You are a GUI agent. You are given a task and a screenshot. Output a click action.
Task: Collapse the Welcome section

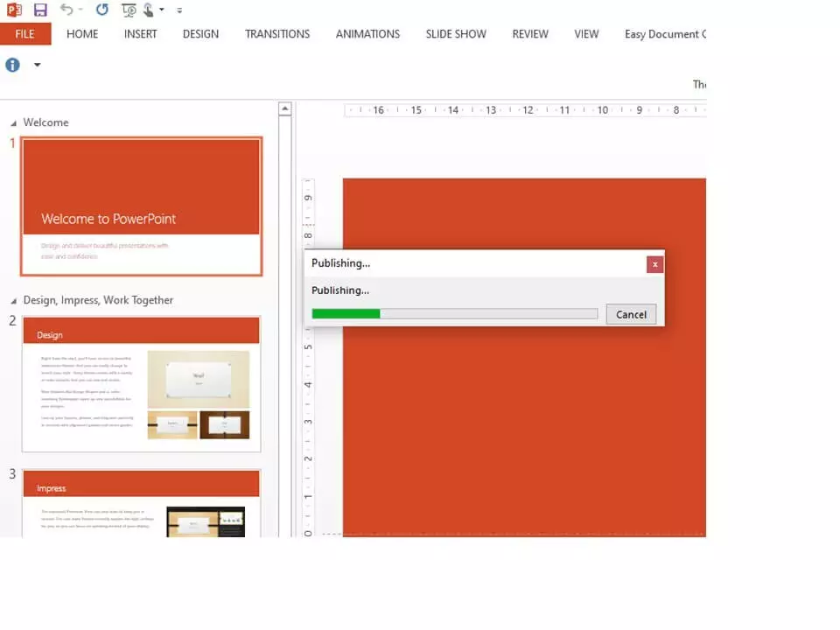[x=13, y=123]
